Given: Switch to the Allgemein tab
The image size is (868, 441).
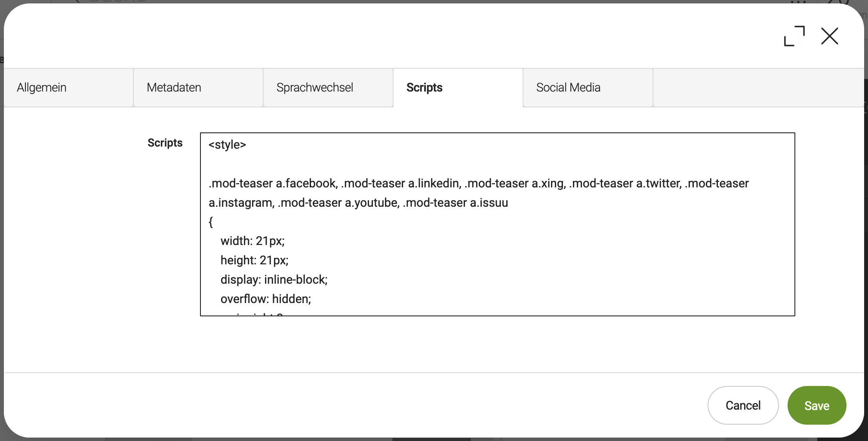Looking at the screenshot, I should click(x=42, y=88).
